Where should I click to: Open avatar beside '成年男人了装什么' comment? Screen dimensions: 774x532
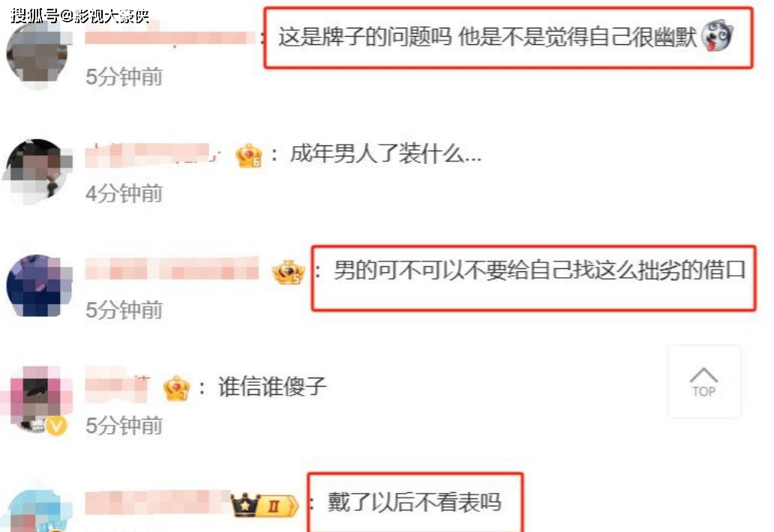tap(37, 170)
